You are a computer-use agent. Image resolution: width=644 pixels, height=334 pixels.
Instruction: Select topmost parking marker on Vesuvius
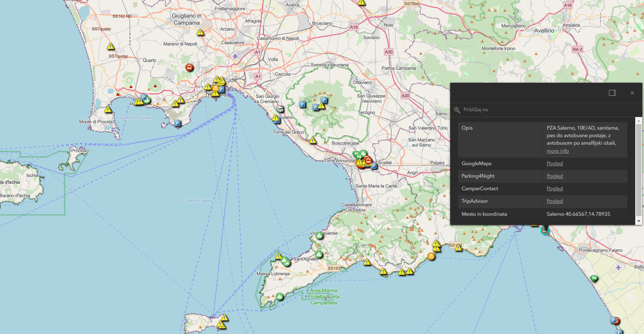[324, 100]
